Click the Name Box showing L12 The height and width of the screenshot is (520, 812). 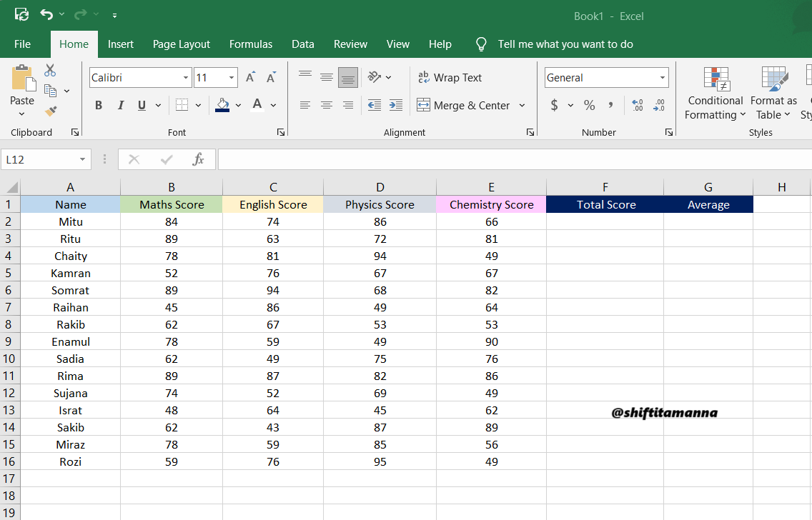pos(46,159)
